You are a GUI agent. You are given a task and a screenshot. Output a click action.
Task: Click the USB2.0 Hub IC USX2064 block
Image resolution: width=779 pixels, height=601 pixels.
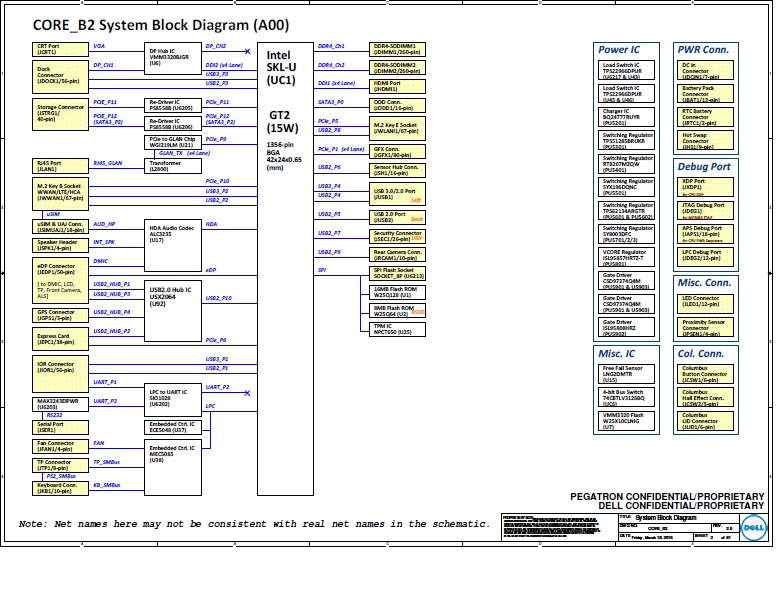coord(174,295)
